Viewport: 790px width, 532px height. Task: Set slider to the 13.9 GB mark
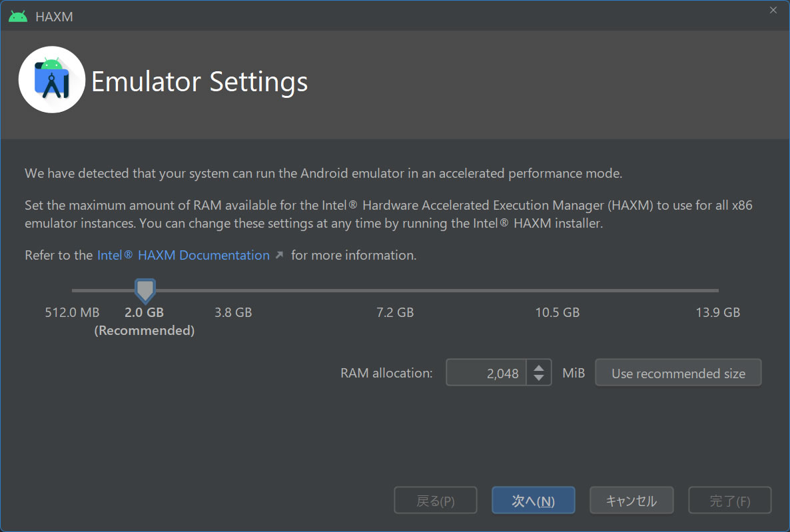[717, 291]
